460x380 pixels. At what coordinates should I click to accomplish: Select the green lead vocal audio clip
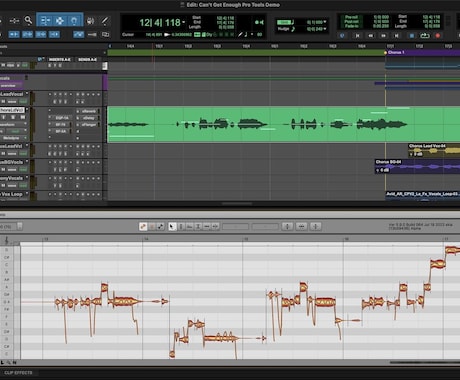[x=283, y=125]
